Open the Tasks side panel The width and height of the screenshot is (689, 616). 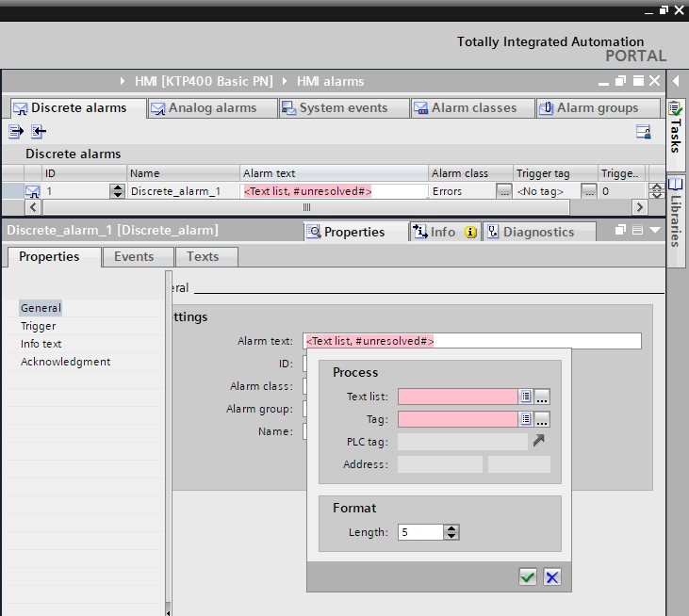(x=676, y=127)
